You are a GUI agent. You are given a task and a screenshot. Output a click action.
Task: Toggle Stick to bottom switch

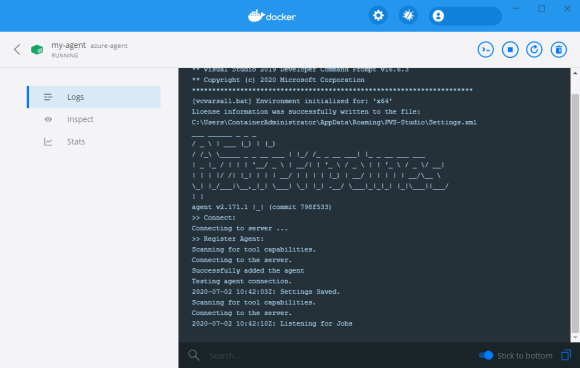click(x=486, y=355)
